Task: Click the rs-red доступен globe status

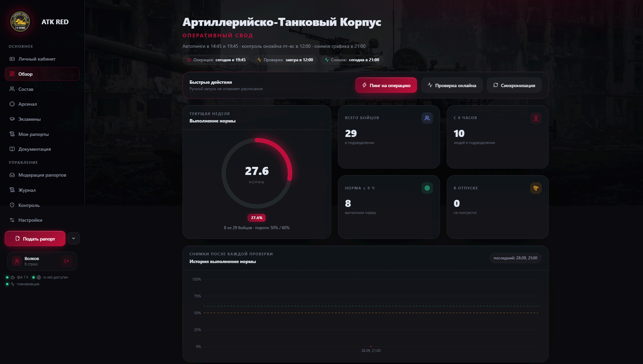Action: tap(50, 278)
